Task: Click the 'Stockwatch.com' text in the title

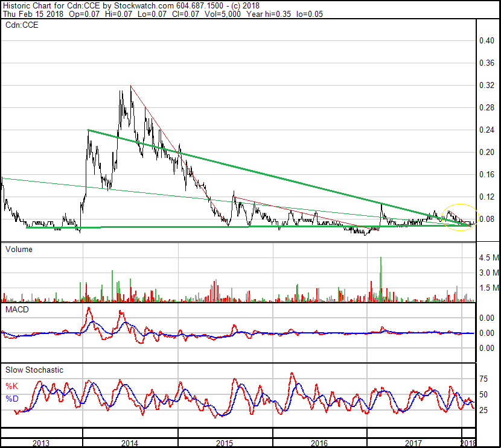Action: [x=144, y=5]
